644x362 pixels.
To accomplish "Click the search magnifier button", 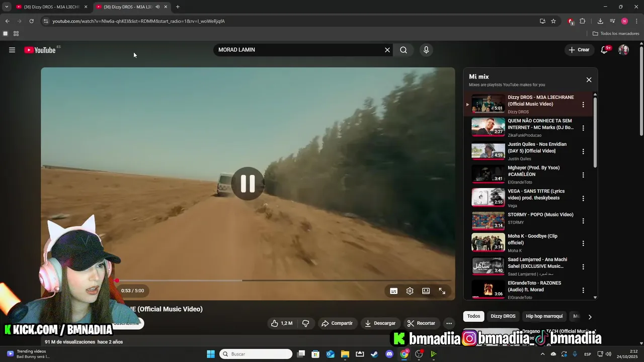I will pyautogui.click(x=404, y=50).
